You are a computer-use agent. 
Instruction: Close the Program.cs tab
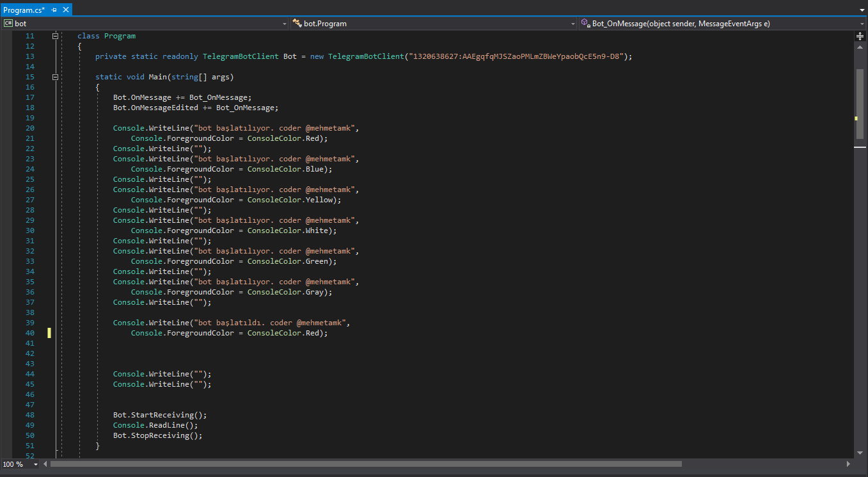click(65, 10)
